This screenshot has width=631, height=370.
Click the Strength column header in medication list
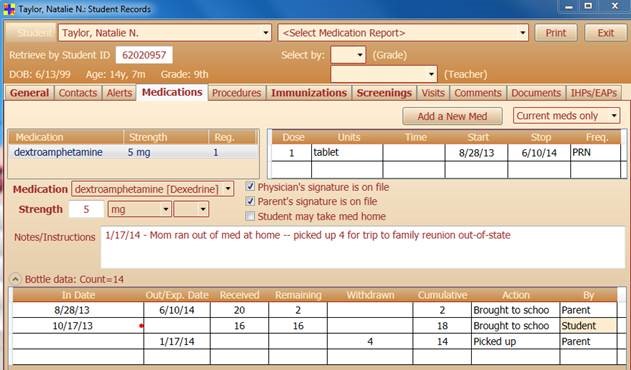(x=166, y=137)
